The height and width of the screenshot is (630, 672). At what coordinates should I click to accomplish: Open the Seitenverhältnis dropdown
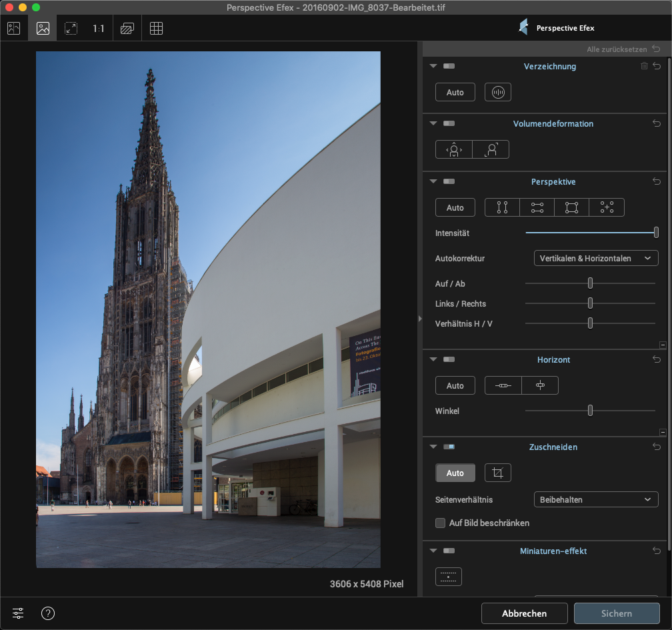click(x=595, y=499)
